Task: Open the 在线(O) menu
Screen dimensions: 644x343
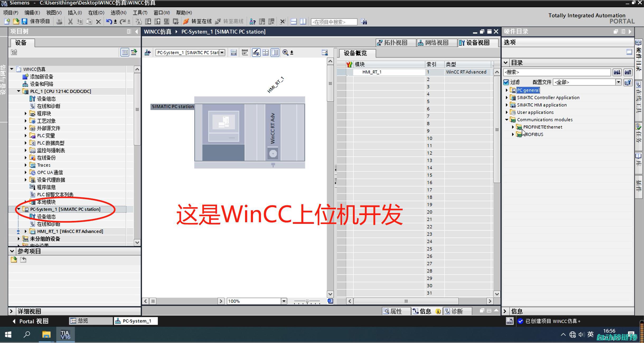Action: click(x=96, y=12)
